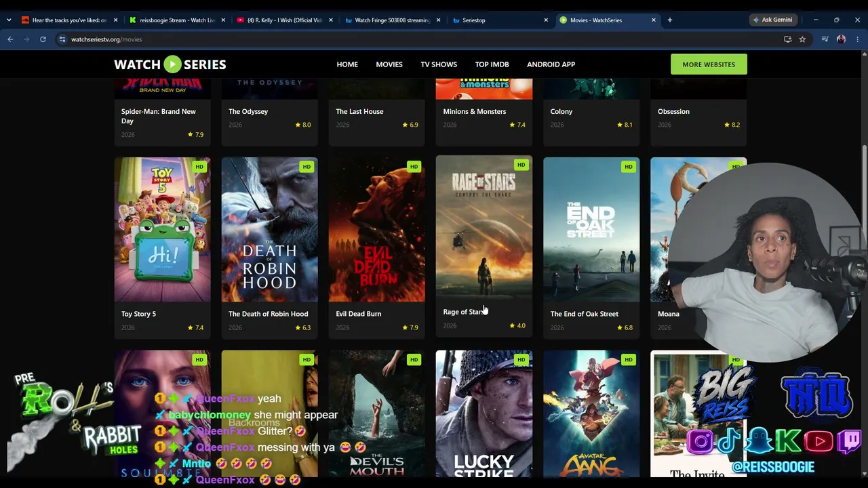Close the reissboogie Stream tab
The width and height of the screenshot is (868, 488).
pos(223,20)
